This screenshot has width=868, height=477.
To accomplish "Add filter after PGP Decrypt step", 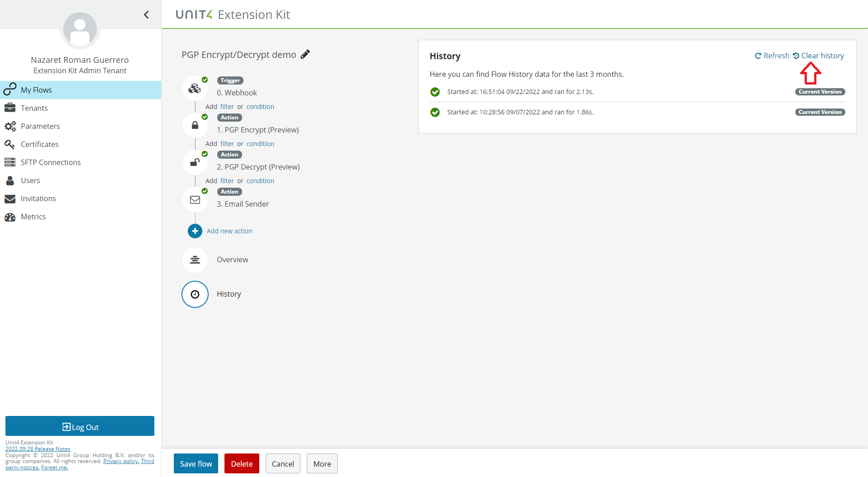I will click(227, 181).
